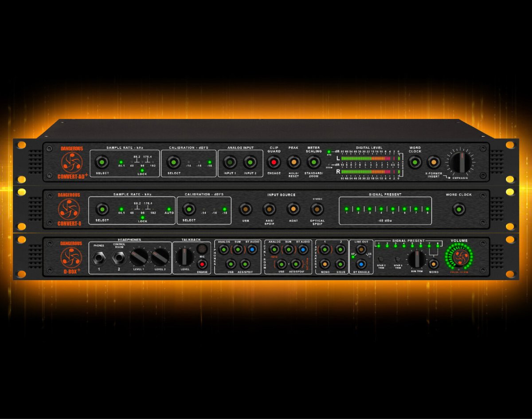Viewport: 532px width, 419px height.
Task: Select USB source in Ctrl Room section
Action: [x=281, y=264]
